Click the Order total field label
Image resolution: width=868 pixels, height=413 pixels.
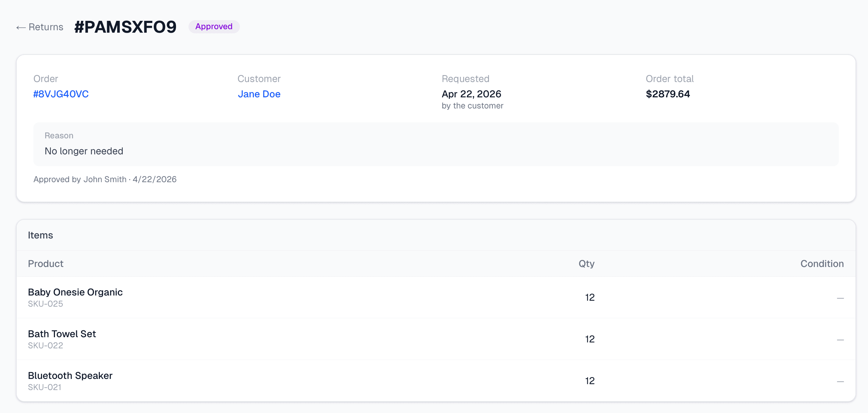point(669,79)
